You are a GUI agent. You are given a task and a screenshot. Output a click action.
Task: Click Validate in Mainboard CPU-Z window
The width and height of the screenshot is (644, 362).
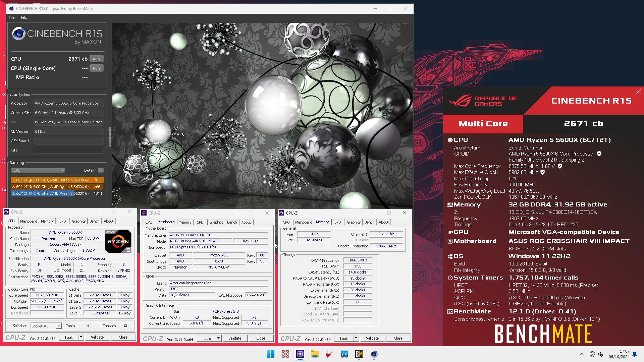(x=235, y=339)
